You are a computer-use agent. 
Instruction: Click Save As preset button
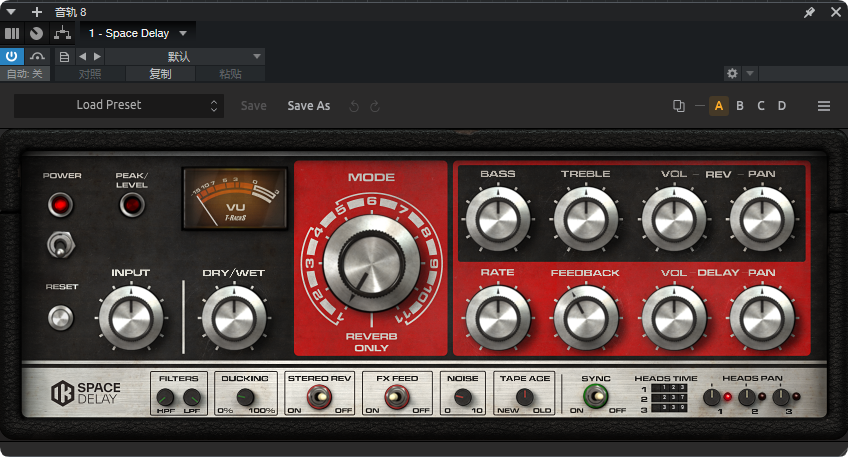point(309,106)
